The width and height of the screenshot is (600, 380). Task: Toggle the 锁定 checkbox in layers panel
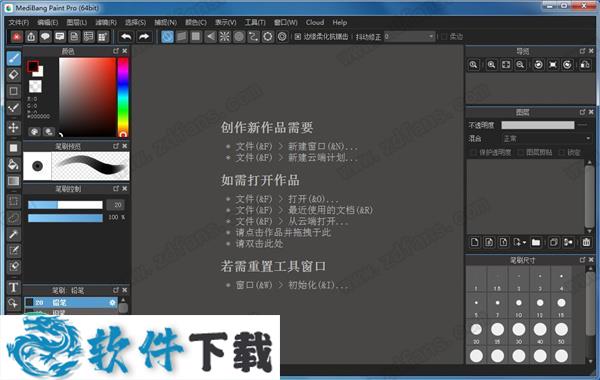click(561, 153)
